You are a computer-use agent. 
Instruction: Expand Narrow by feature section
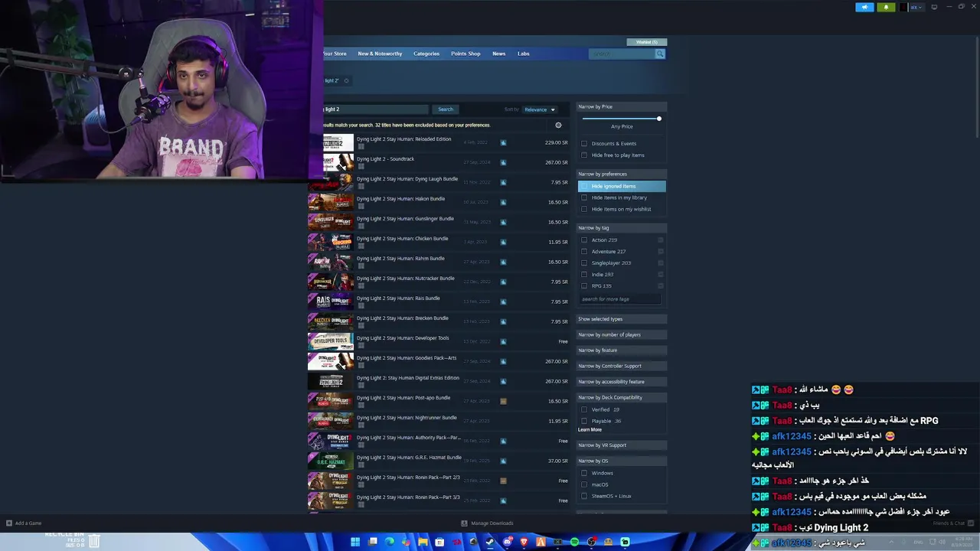(621, 350)
